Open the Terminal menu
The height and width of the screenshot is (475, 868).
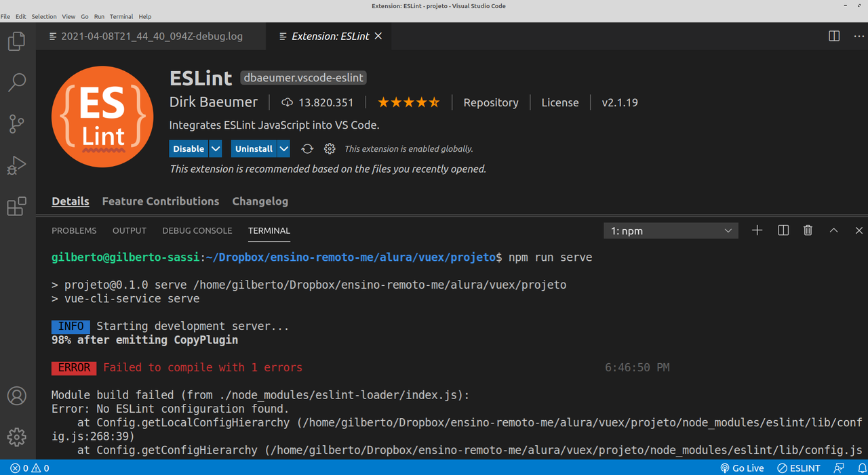pyautogui.click(x=121, y=16)
